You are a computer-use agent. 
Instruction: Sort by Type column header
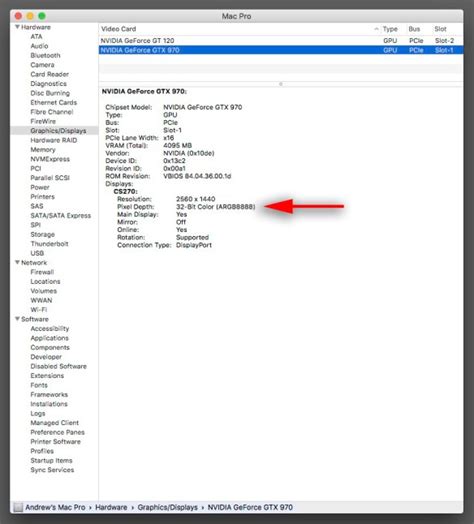coord(390,29)
